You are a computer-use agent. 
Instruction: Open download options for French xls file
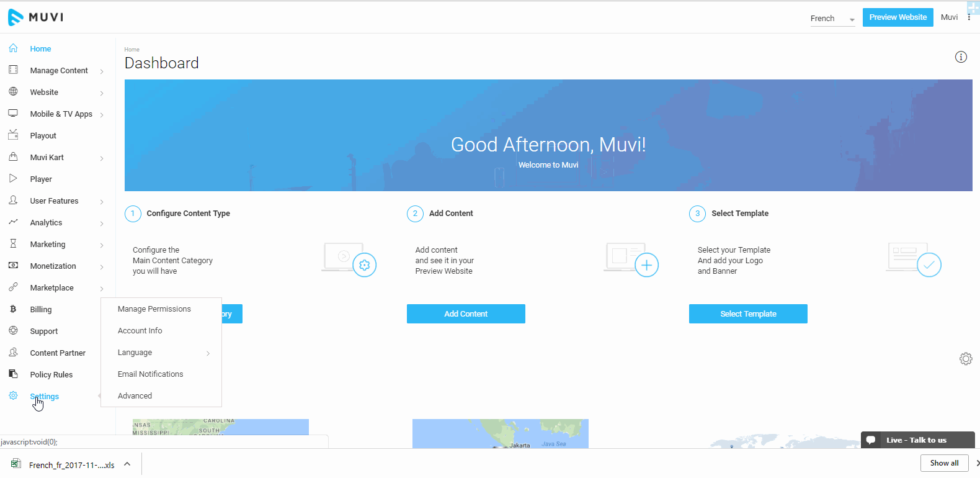127,464
